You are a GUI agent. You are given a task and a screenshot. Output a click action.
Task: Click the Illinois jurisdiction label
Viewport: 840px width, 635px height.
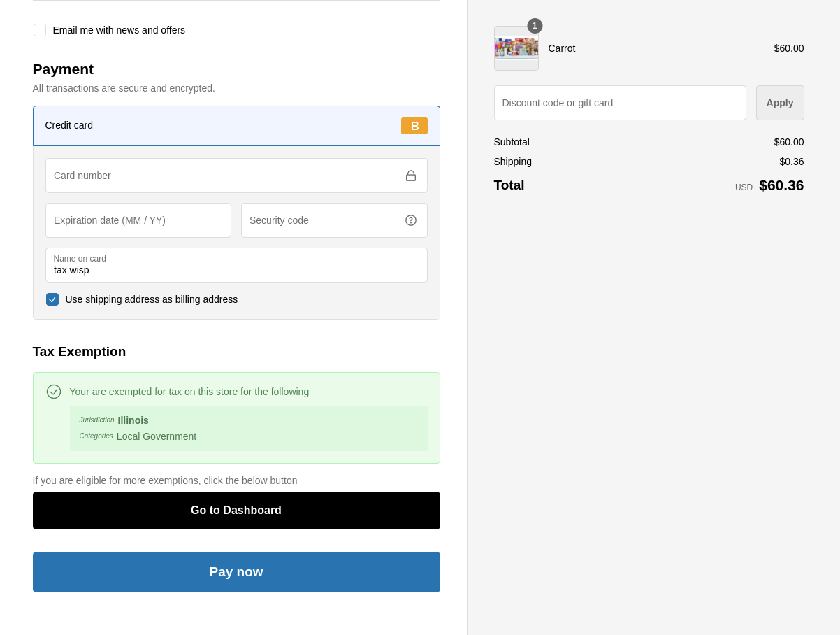click(x=133, y=420)
